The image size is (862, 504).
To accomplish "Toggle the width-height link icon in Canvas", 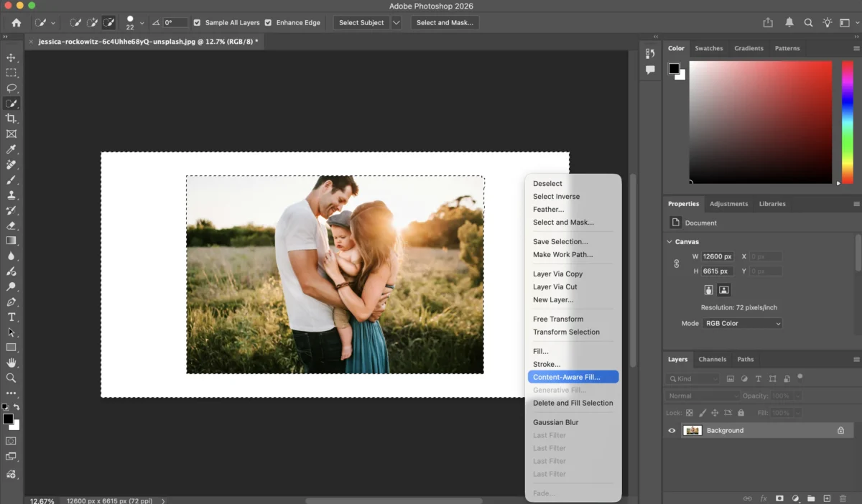I will click(x=676, y=263).
